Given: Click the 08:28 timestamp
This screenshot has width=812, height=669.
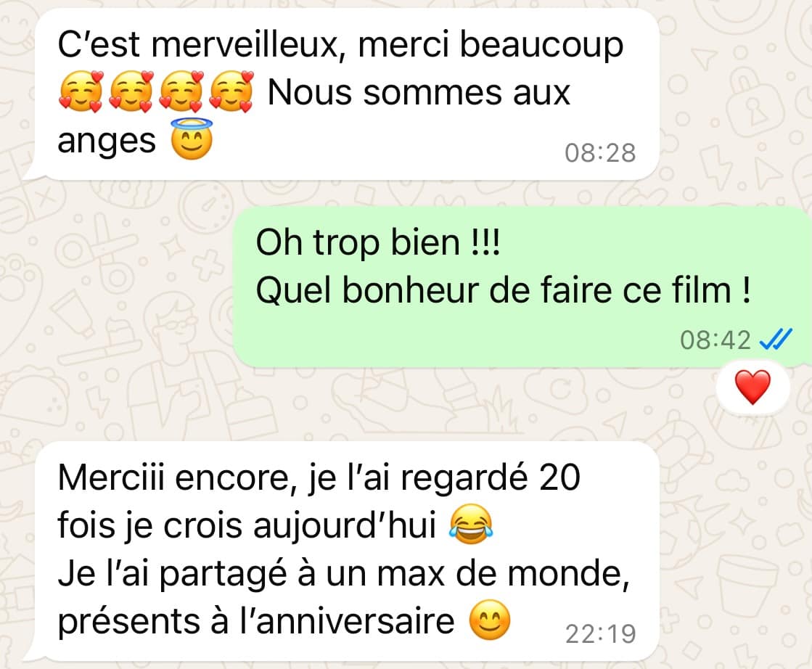Looking at the screenshot, I should point(600,153).
